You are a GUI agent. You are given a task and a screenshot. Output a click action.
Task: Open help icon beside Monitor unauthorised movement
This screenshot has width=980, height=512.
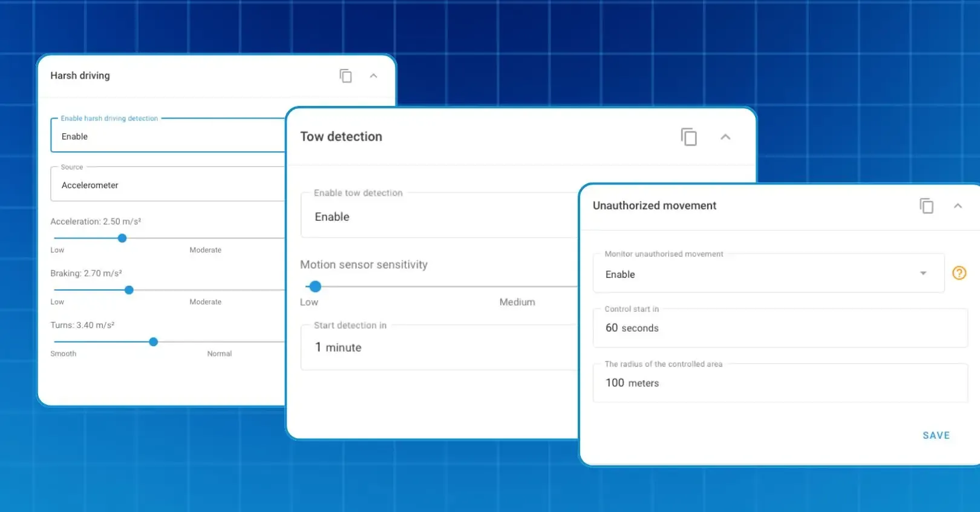point(959,273)
